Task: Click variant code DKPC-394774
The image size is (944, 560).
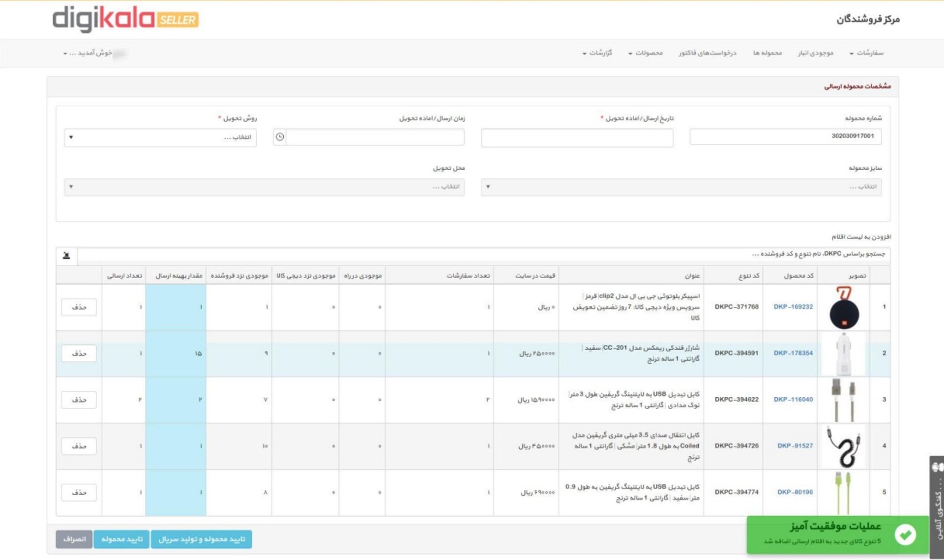Action: [737, 492]
